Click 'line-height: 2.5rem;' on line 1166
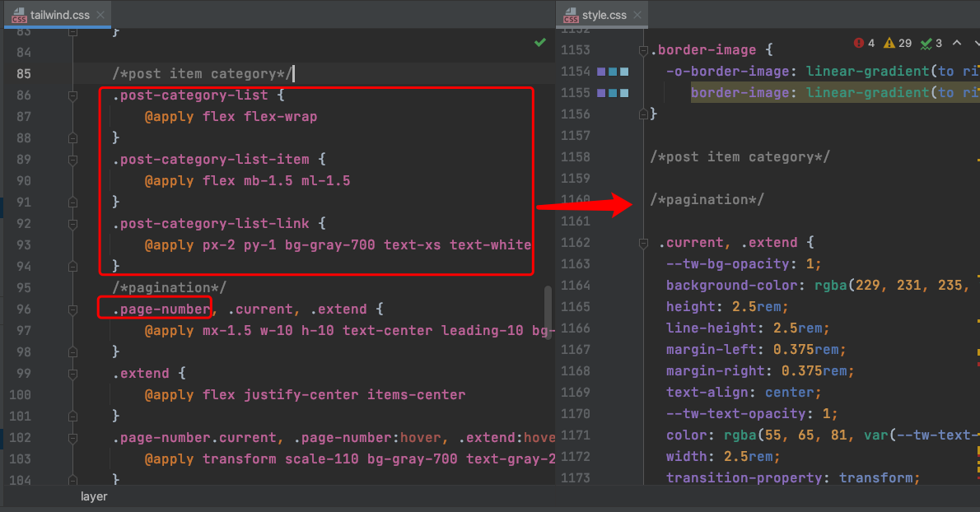980x512 pixels. (748, 328)
